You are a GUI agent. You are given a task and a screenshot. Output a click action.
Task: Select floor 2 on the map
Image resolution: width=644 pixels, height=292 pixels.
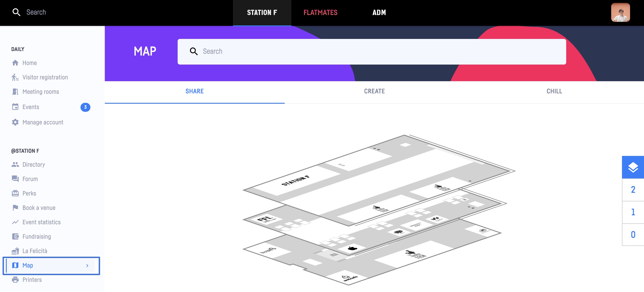(633, 190)
